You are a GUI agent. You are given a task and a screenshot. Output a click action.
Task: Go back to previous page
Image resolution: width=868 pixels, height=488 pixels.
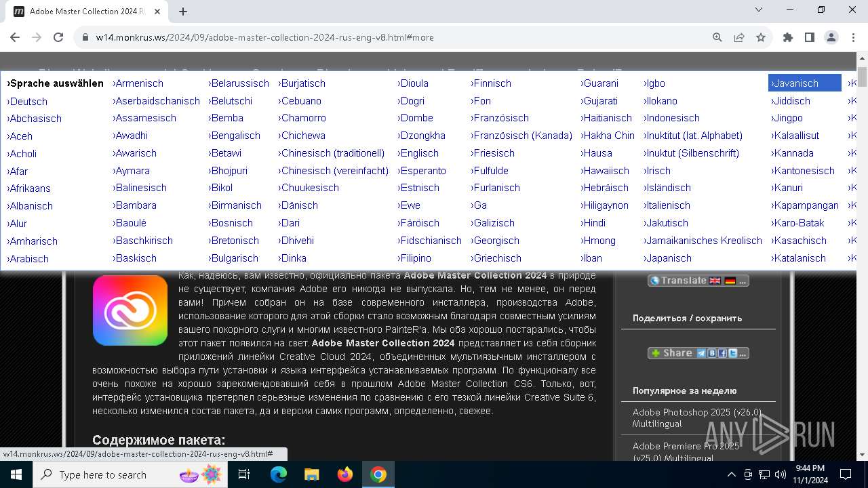point(15,37)
